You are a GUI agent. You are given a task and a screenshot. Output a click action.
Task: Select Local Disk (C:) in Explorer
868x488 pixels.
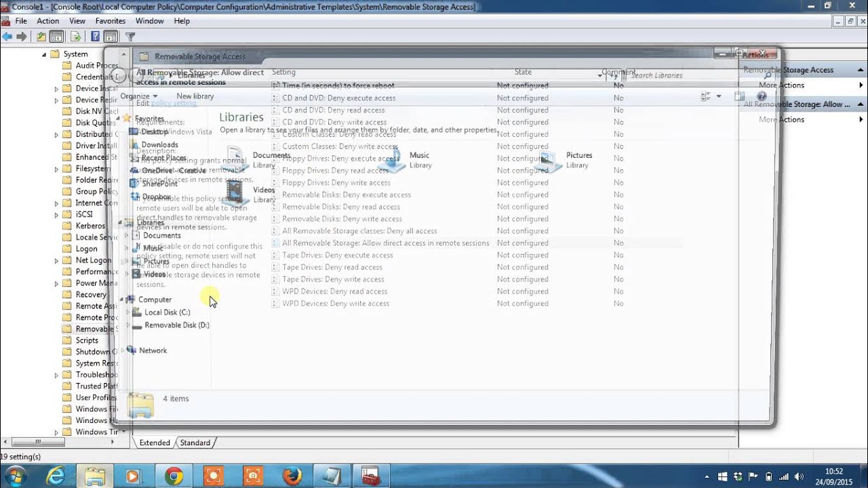(x=167, y=312)
